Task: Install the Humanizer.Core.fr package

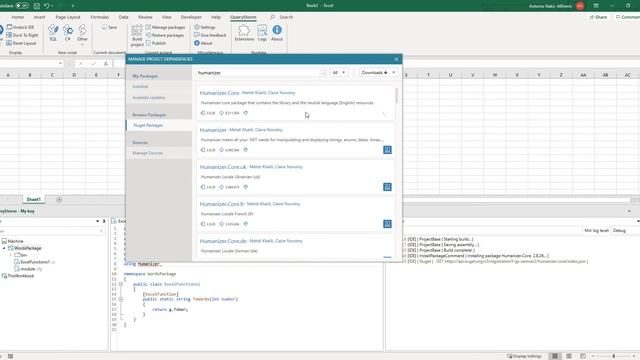Action: 387,224
